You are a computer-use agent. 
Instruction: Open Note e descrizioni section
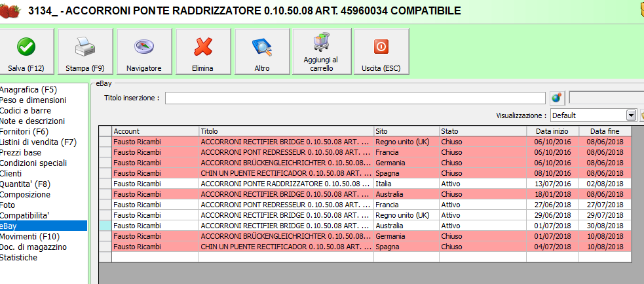33,121
